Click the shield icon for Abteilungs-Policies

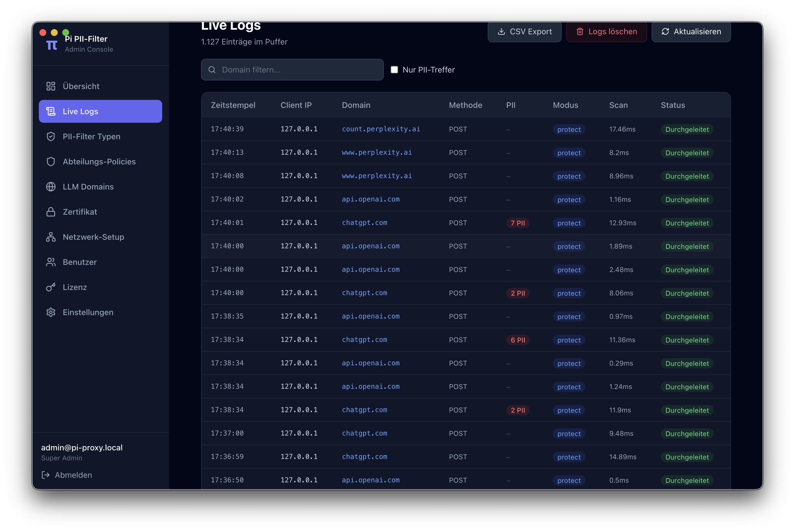click(x=51, y=162)
